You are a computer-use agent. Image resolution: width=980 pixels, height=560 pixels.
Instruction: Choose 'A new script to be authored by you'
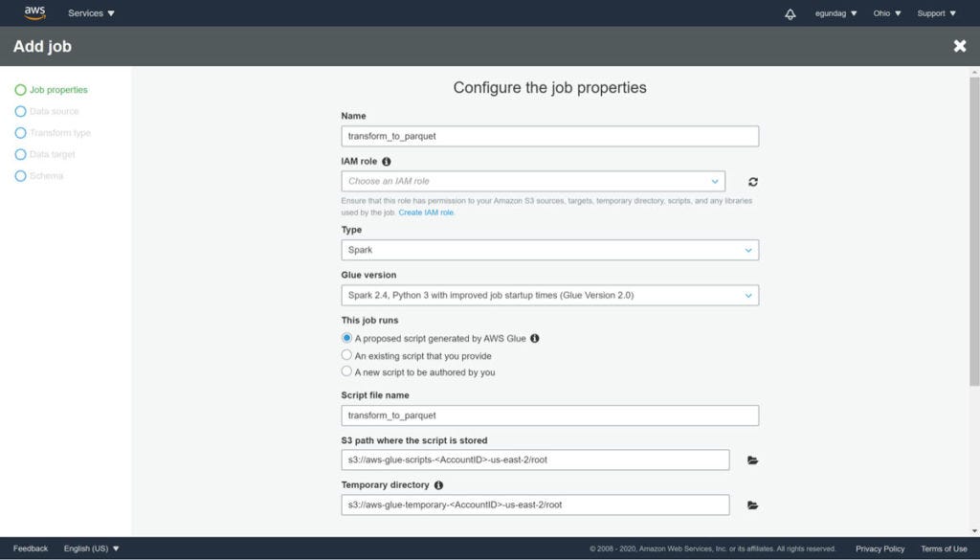click(x=346, y=370)
